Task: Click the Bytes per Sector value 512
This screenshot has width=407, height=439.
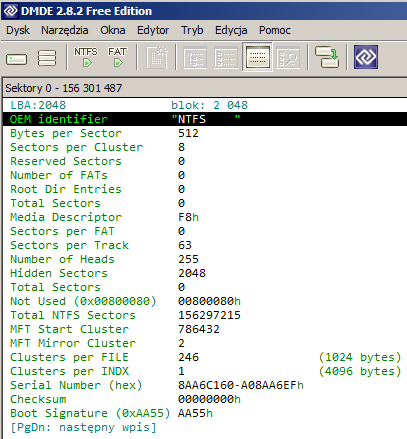Action: tap(188, 133)
